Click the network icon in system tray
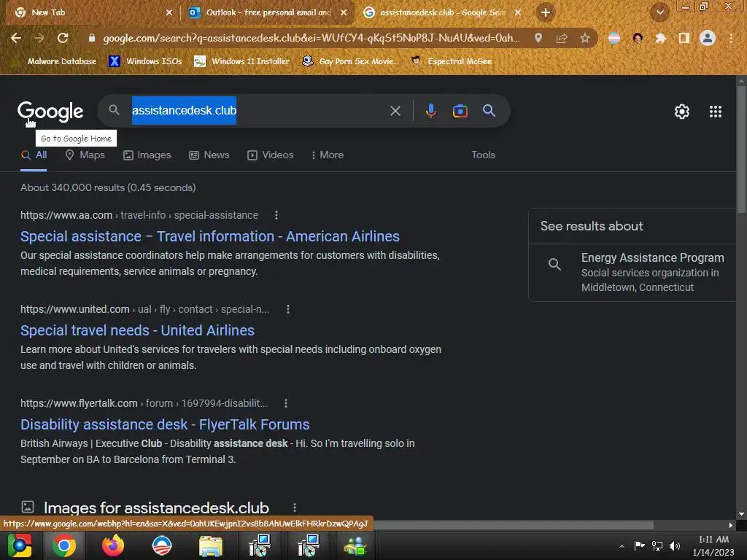 coord(657,545)
